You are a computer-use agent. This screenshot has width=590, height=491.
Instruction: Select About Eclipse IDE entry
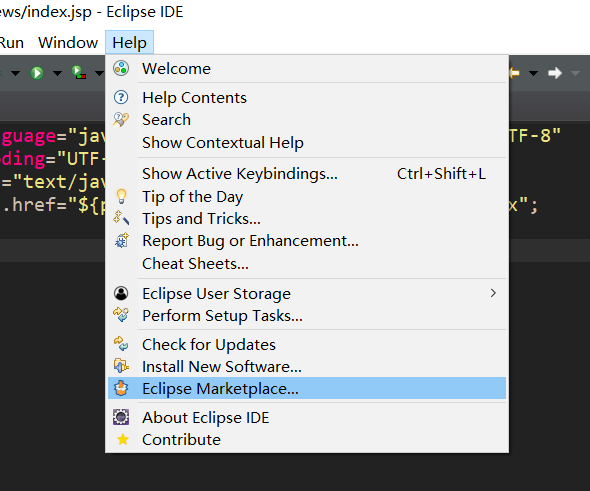point(307,417)
